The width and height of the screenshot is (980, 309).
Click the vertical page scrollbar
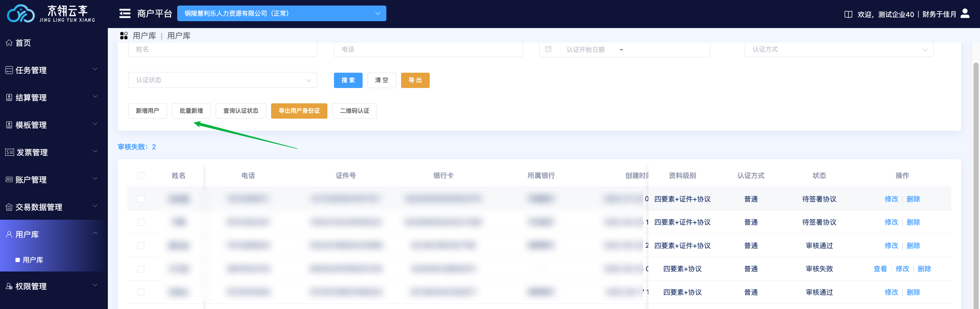[x=975, y=171]
